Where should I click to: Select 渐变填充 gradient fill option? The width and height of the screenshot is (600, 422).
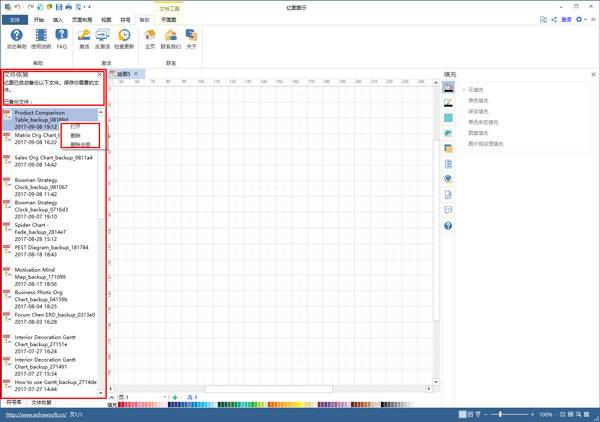pyautogui.click(x=478, y=111)
